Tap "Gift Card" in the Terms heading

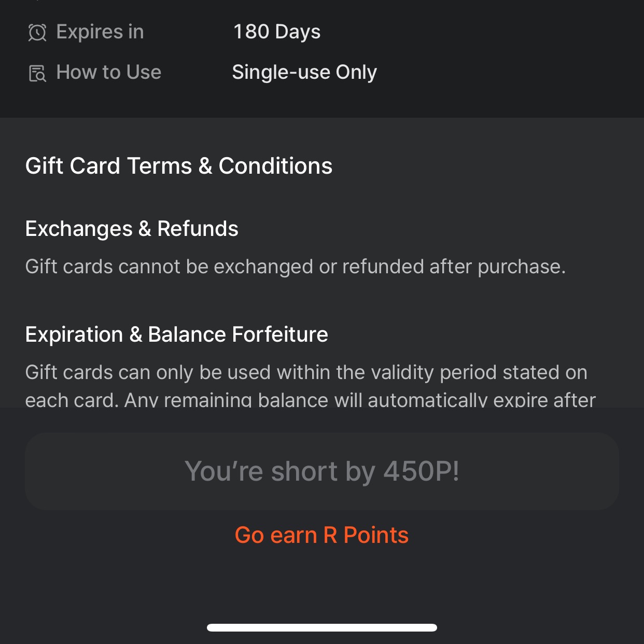tap(73, 166)
